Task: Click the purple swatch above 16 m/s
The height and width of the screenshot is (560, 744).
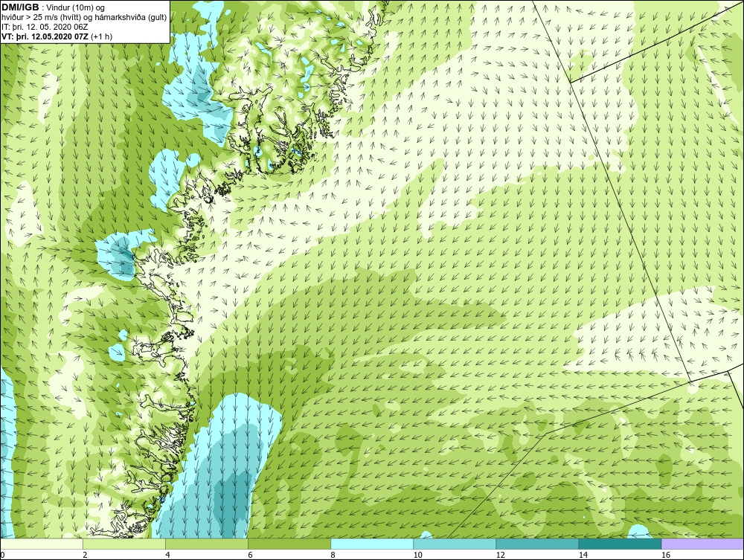Action: click(702, 544)
